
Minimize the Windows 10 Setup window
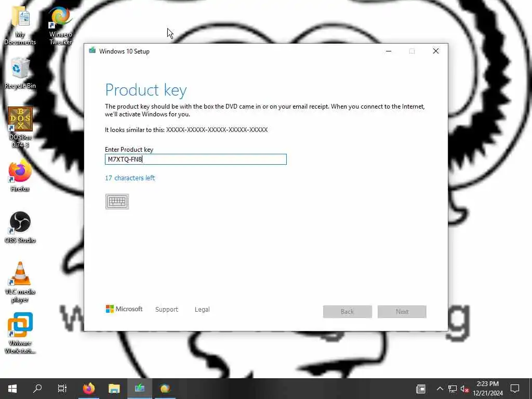tap(389, 51)
